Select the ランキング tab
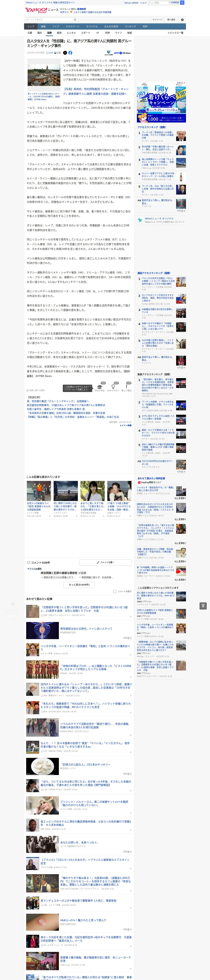Image resolution: width=210 pixels, height=980 pixels. pos(130,27)
